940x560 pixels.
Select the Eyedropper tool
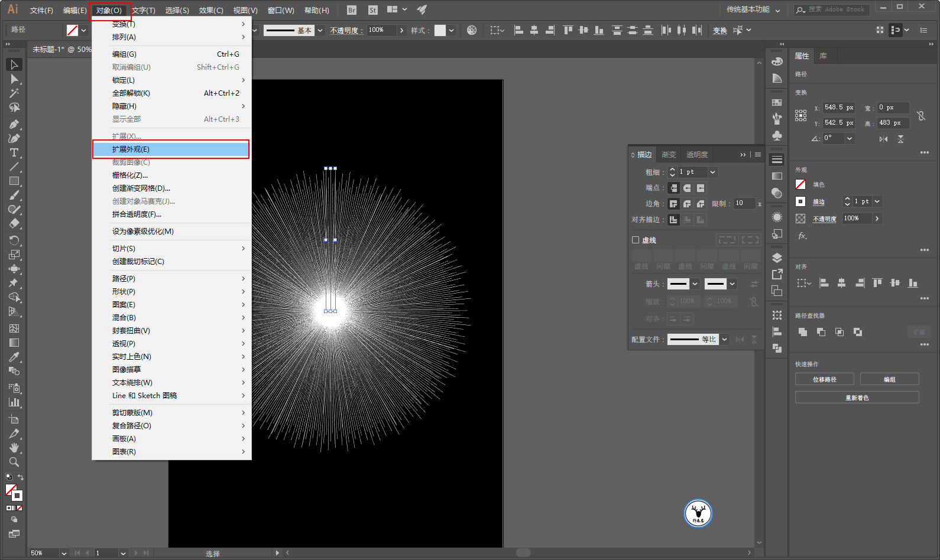(x=14, y=357)
